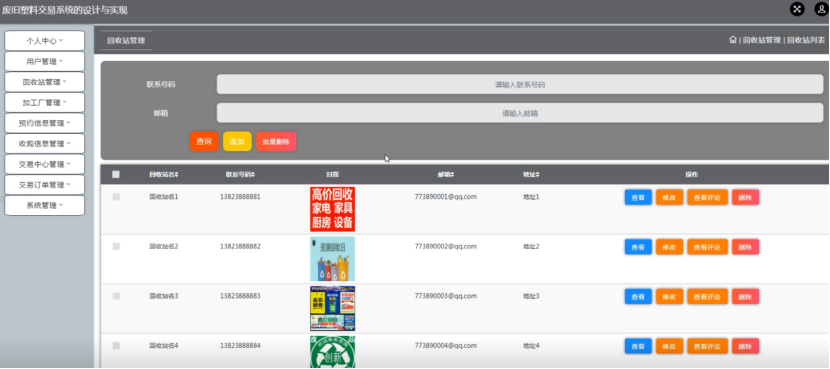Click 查看评论 button for 回收站名4
This screenshot has width=830, height=369.
click(x=707, y=346)
